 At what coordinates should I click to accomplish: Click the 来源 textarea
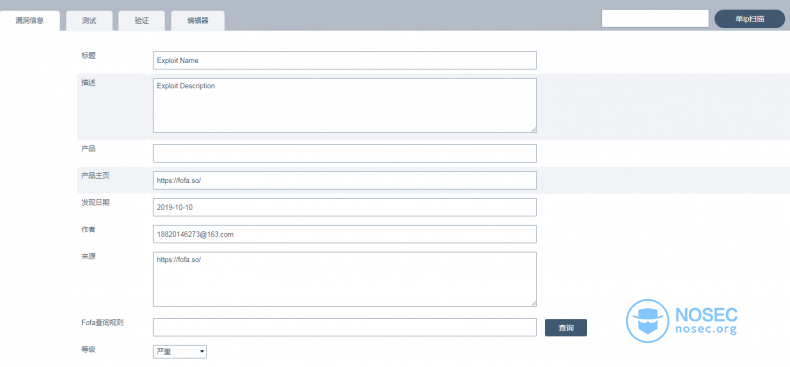345,279
